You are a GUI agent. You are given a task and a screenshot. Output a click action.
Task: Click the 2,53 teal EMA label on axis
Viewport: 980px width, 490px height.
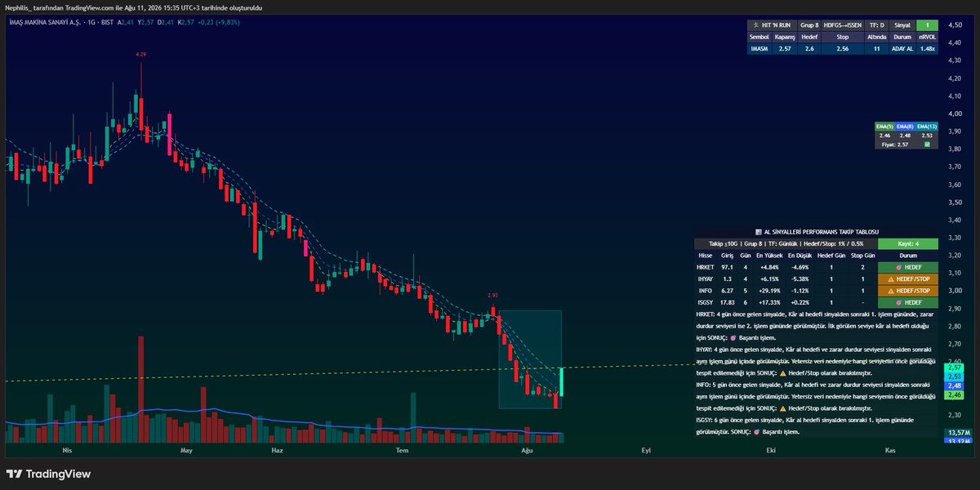tap(955, 376)
